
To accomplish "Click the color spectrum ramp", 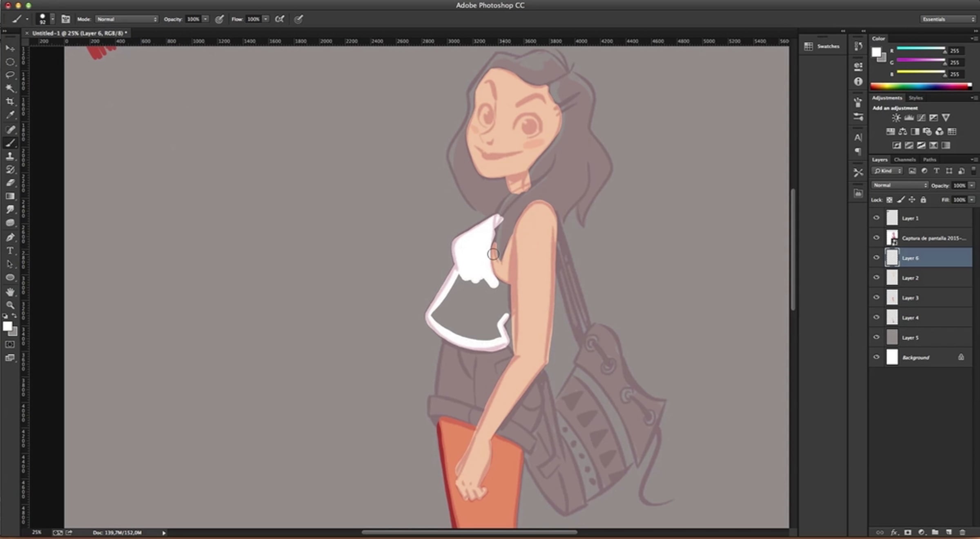I will coord(920,86).
